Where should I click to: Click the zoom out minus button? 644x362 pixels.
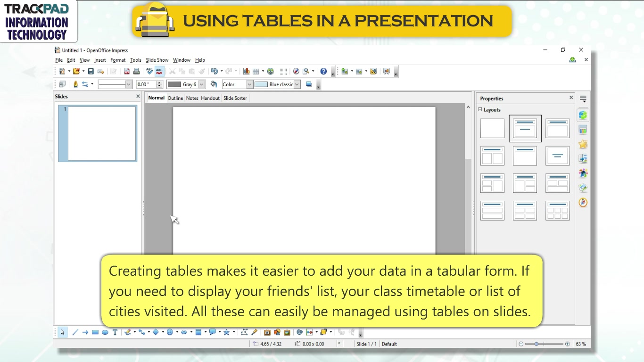[x=521, y=344]
